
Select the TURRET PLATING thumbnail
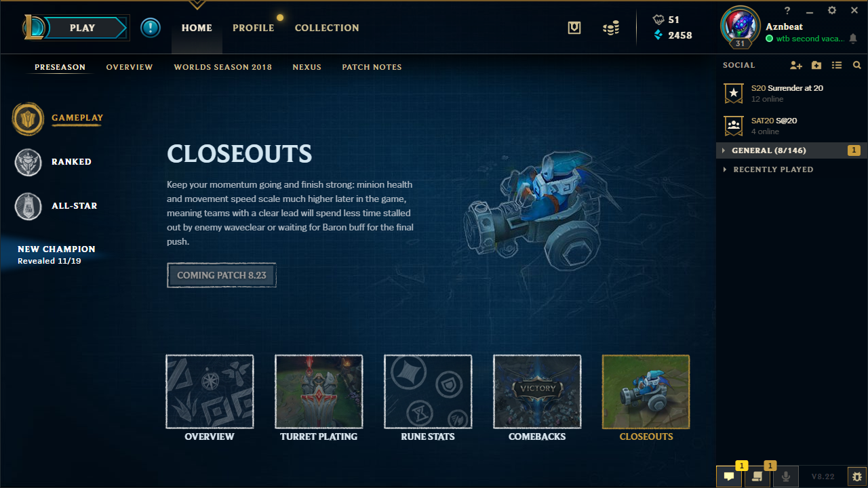pyautogui.click(x=319, y=392)
